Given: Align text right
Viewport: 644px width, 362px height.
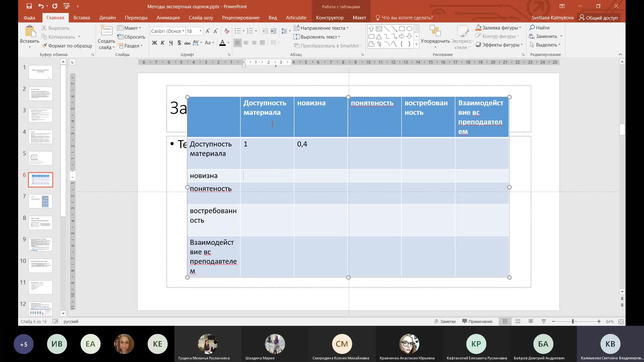Looking at the screenshot, I should point(254,43).
